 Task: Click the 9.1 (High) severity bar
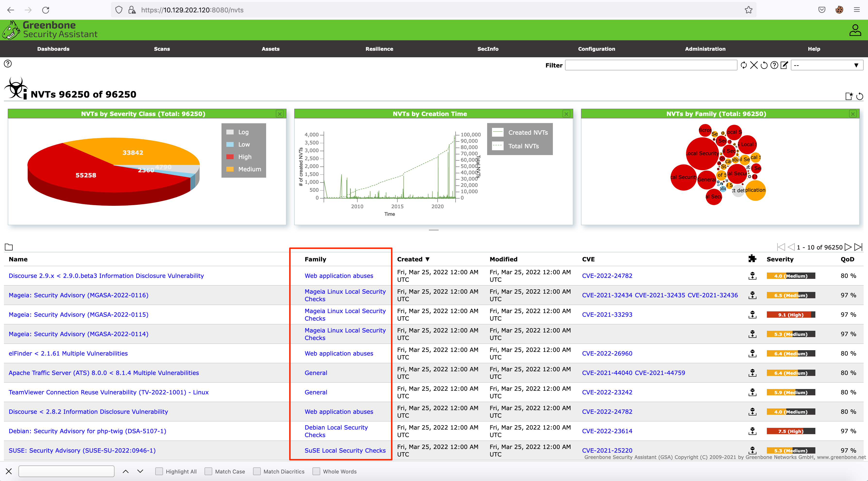coord(791,315)
